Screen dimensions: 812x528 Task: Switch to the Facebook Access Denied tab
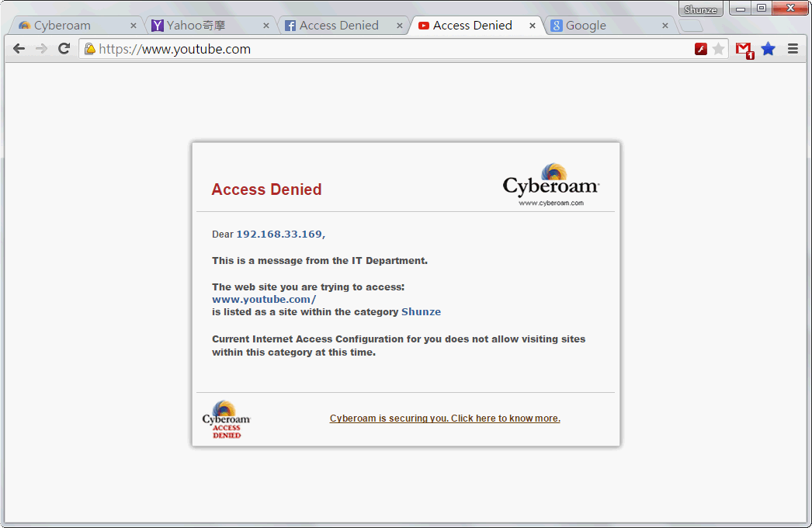[x=343, y=26]
